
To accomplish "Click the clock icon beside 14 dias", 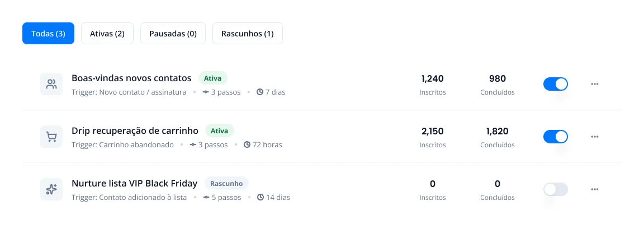I will tap(260, 198).
